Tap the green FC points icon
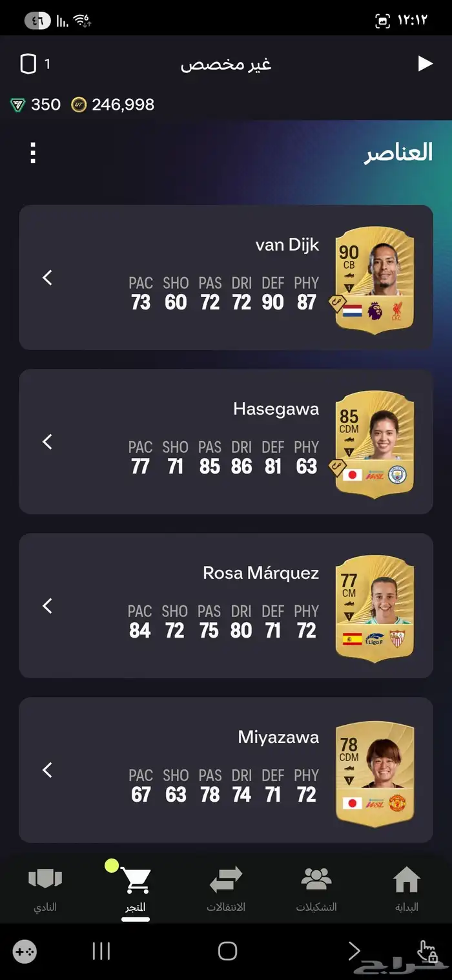Viewport: 452px width, 980px height. pos(17,105)
